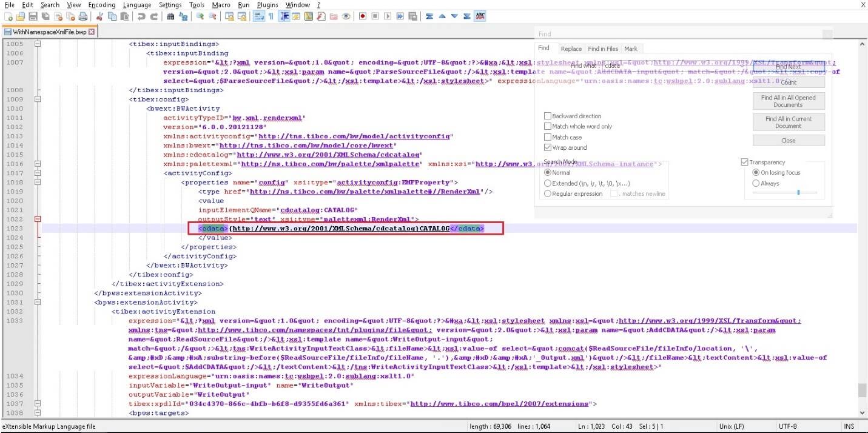Click the Save All toolbar icon

(x=45, y=16)
